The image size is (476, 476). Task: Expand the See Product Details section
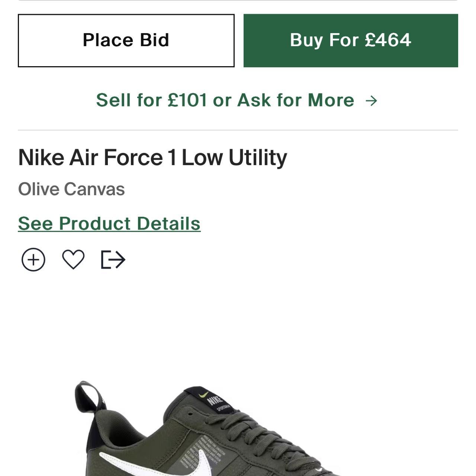coord(110,223)
